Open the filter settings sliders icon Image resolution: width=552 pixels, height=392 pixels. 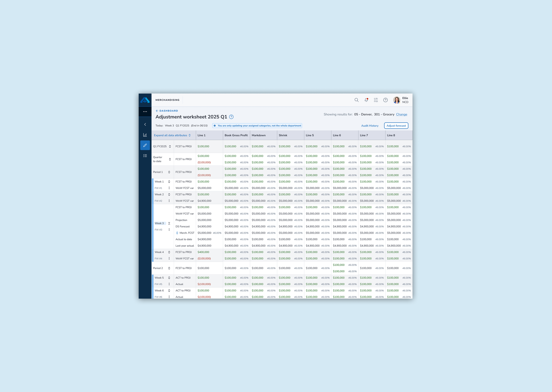(376, 100)
